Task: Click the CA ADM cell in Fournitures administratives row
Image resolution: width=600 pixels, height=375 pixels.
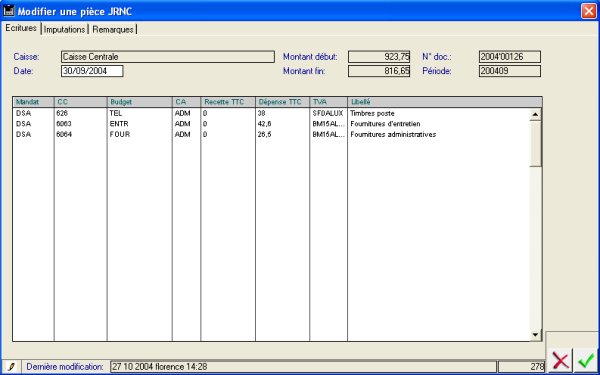Action: (x=183, y=134)
